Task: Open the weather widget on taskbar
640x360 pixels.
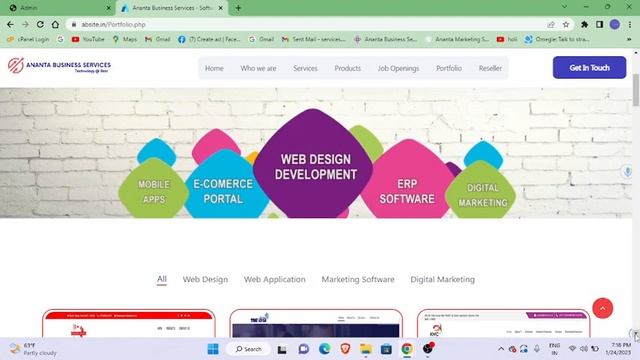Action: coord(33,349)
